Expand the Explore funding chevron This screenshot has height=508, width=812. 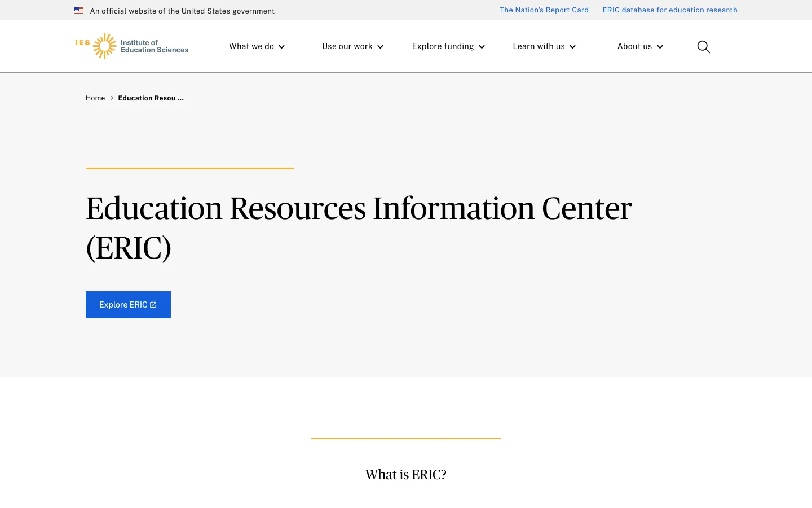(482, 47)
